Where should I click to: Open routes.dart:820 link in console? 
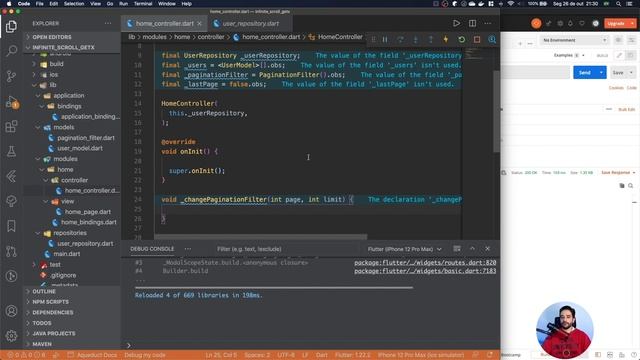425,262
